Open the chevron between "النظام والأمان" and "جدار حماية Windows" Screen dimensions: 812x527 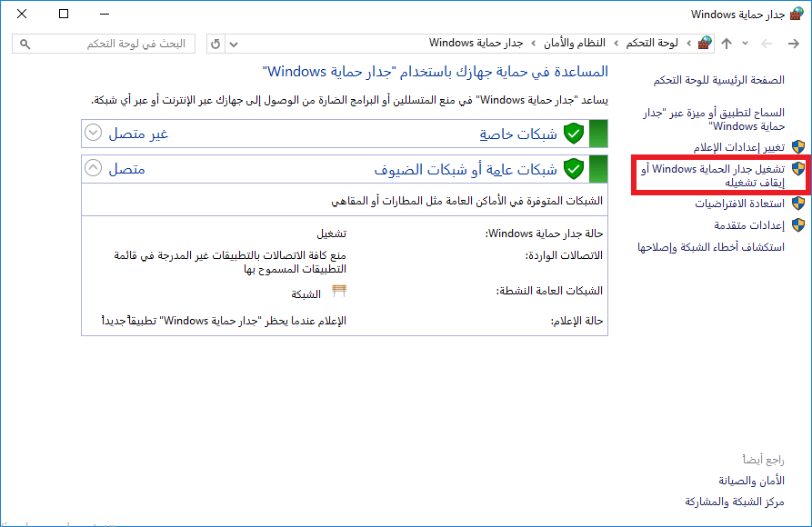coord(533,43)
